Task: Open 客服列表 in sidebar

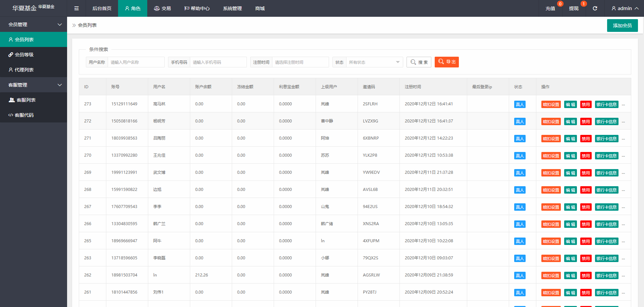Action: pyautogui.click(x=34, y=100)
